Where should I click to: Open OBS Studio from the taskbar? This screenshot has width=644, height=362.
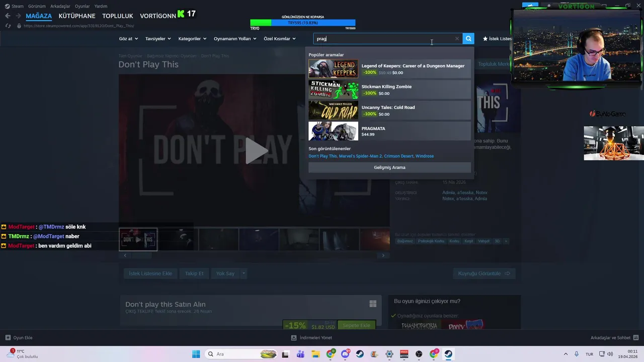419,354
